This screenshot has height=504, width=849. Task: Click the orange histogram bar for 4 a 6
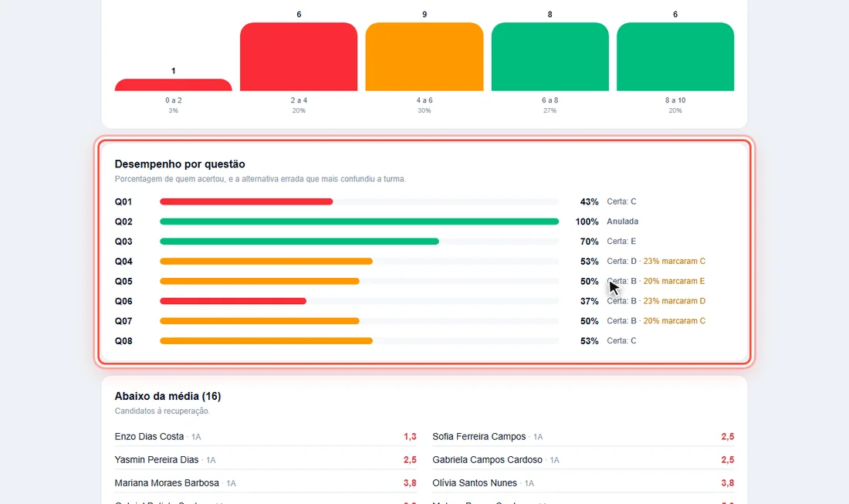(x=424, y=57)
